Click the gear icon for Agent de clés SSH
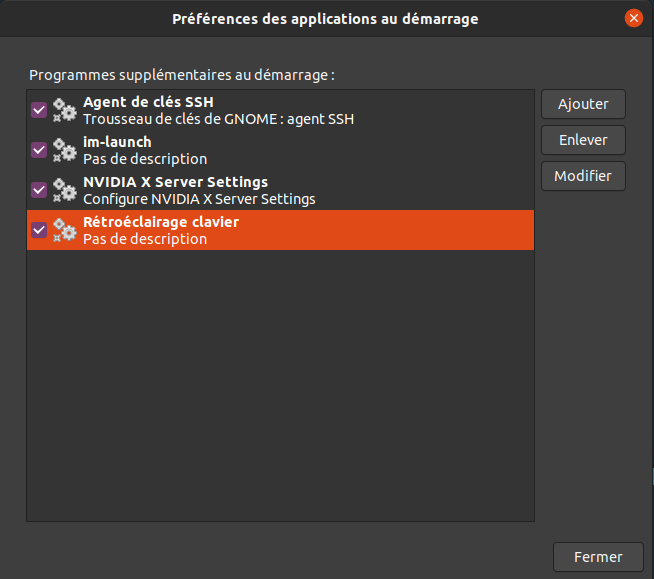 pyautogui.click(x=65, y=110)
